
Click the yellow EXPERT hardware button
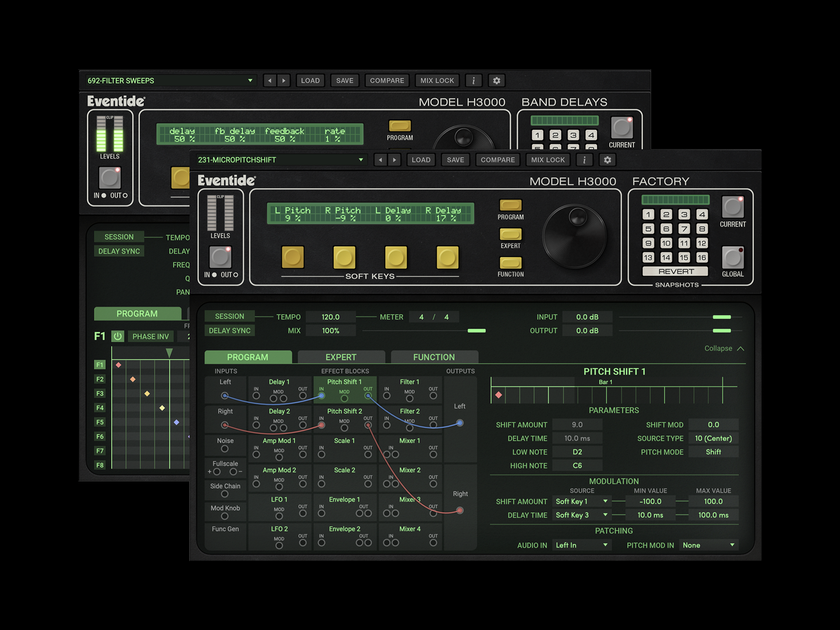click(510, 234)
